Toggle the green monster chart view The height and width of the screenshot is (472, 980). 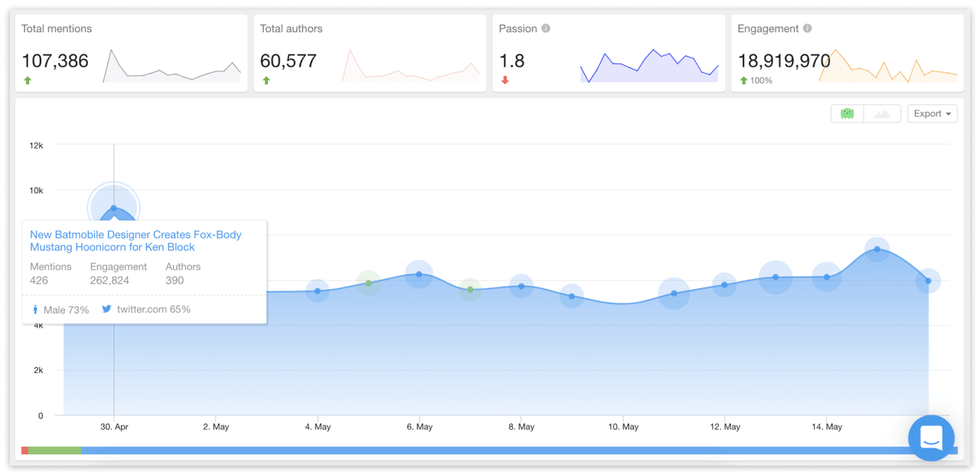point(847,113)
